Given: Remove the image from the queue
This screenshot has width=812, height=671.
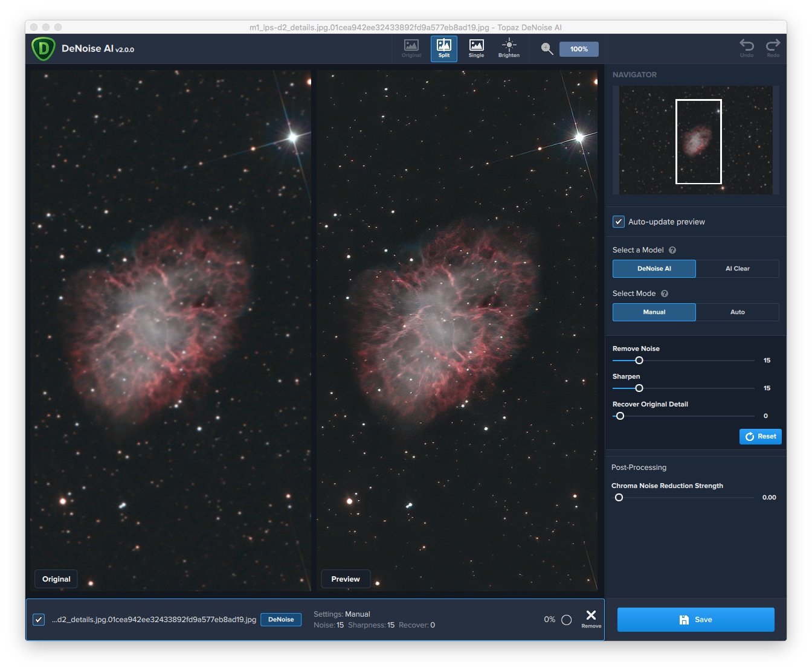Looking at the screenshot, I should 591,618.
